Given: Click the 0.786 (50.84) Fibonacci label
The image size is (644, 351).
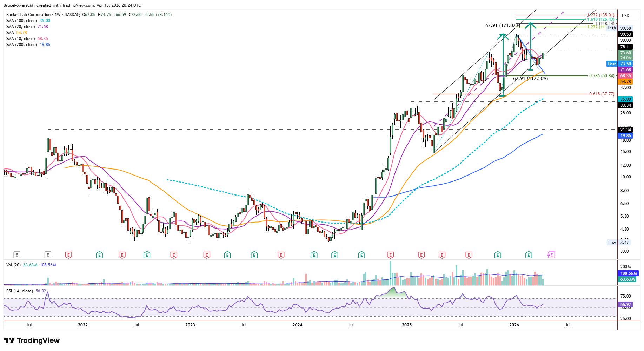Looking at the screenshot, I should (x=602, y=76).
